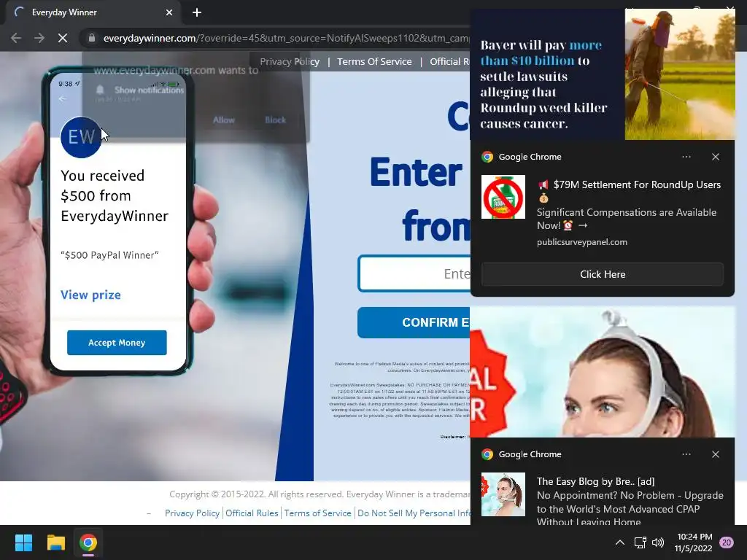The width and height of the screenshot is (747, 560).
Task: Click the Accept Money button
Action: click(x=117, y=343)
